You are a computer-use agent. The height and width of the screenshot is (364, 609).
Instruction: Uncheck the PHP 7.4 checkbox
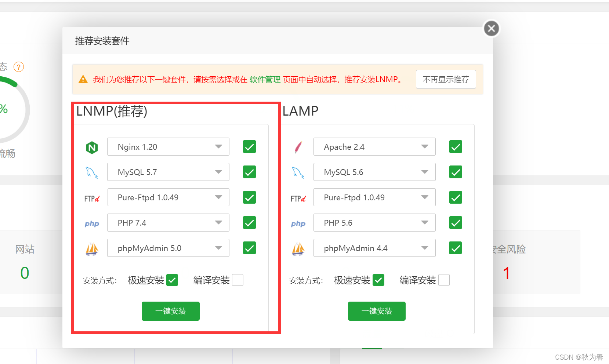[249, 223]
